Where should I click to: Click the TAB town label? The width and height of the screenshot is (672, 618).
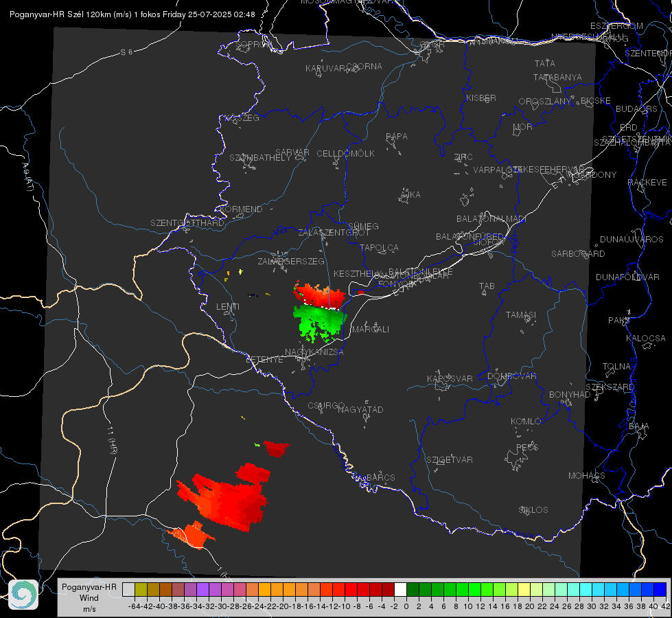coord(487,286)
